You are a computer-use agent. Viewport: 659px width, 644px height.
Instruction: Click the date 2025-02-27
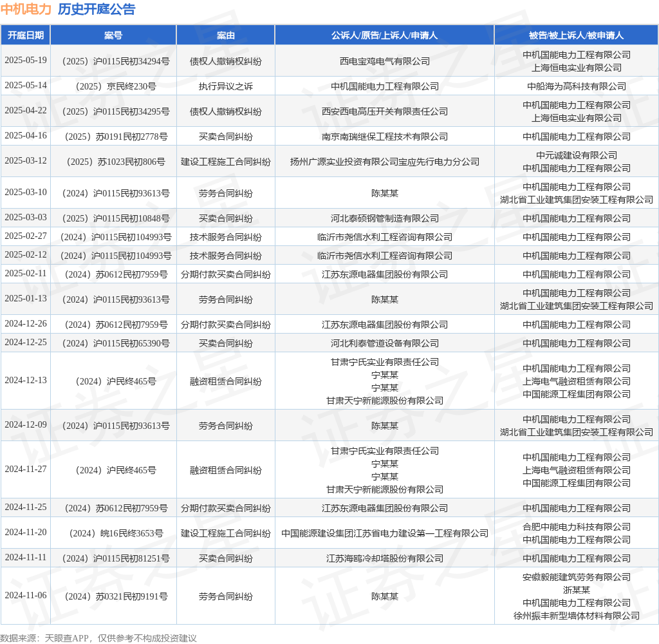tap(26, 236)
